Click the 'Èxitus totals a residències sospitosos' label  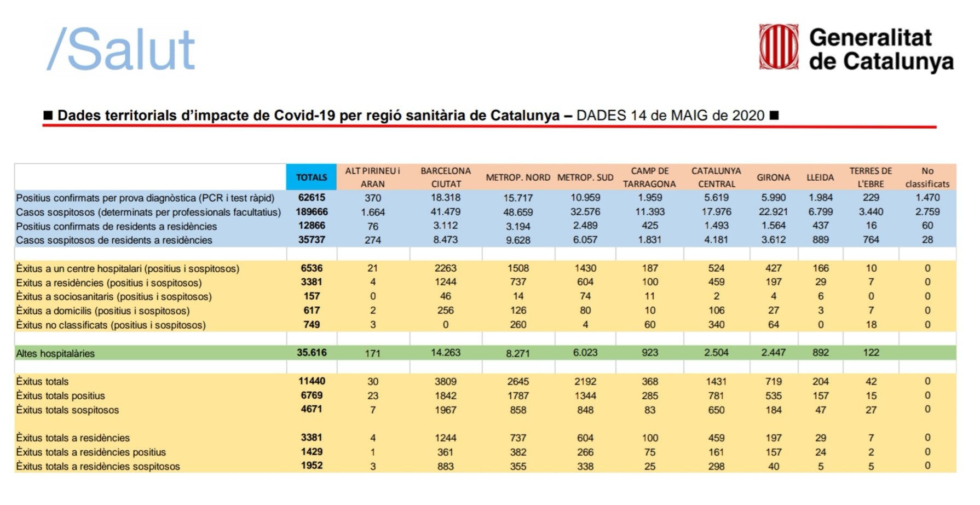pyautogui.click(x=98, y=466)
